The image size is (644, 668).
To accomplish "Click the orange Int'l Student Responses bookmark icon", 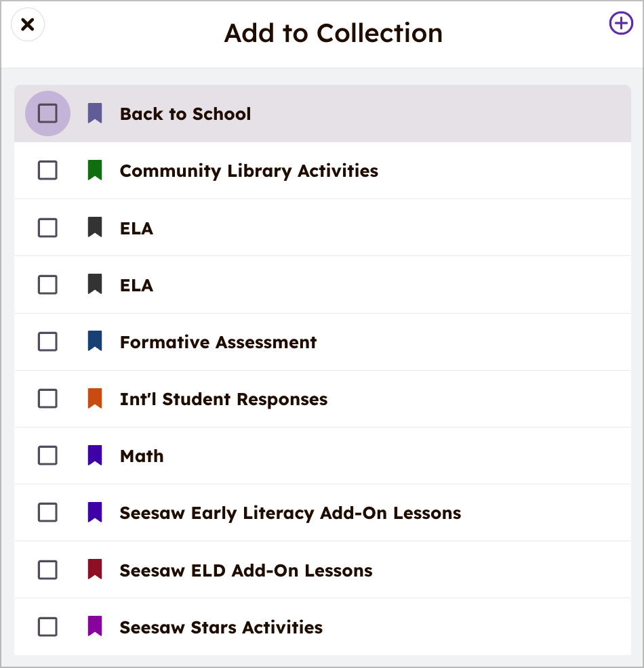I will pyautogui.click(x=95, y=398).
